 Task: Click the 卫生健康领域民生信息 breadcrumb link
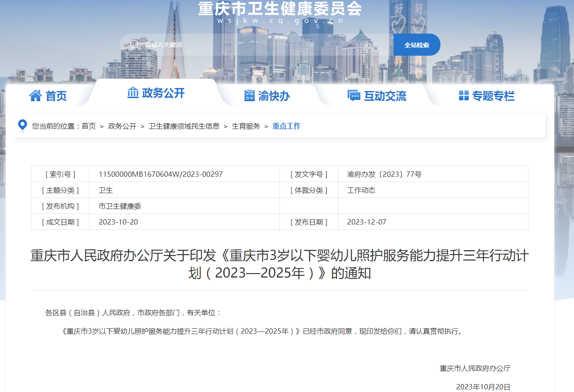(184, 126)
